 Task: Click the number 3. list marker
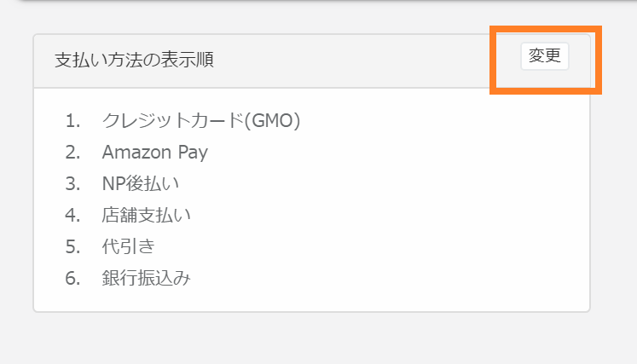(72, 184)
